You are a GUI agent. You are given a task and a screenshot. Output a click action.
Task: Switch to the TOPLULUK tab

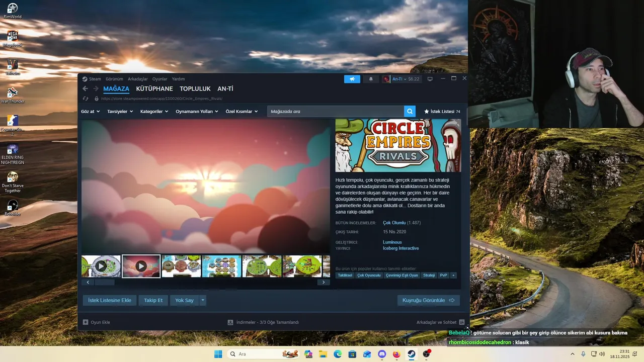click(195, 89)
